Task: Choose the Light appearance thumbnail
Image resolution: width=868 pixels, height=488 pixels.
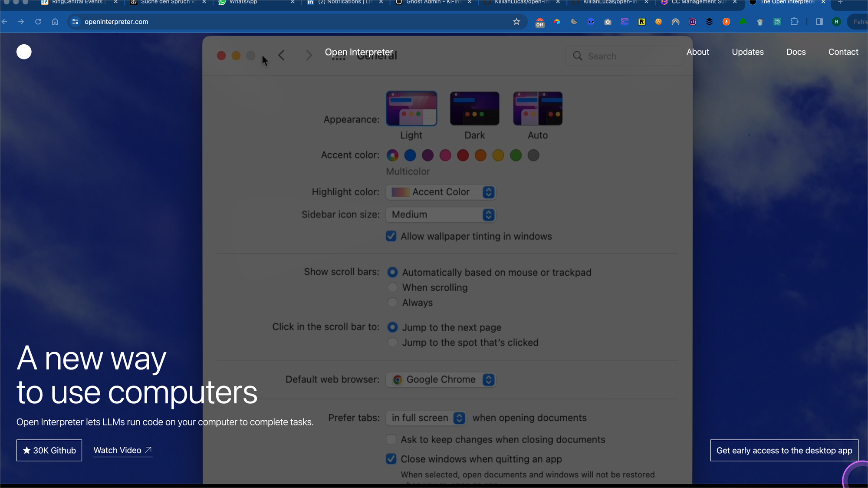Action: click(x=411, y=109)
